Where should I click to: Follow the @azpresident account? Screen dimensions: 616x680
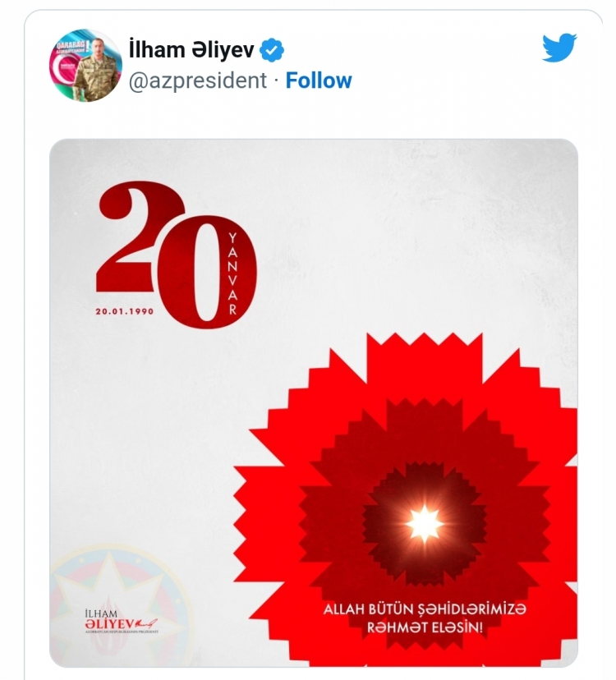tap(319, 80)
